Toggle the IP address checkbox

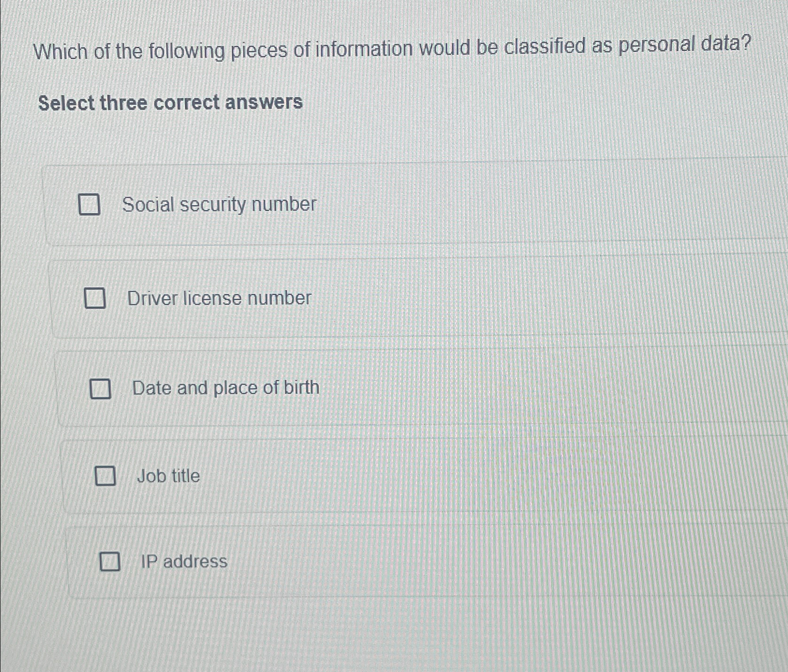coord(110,561)
